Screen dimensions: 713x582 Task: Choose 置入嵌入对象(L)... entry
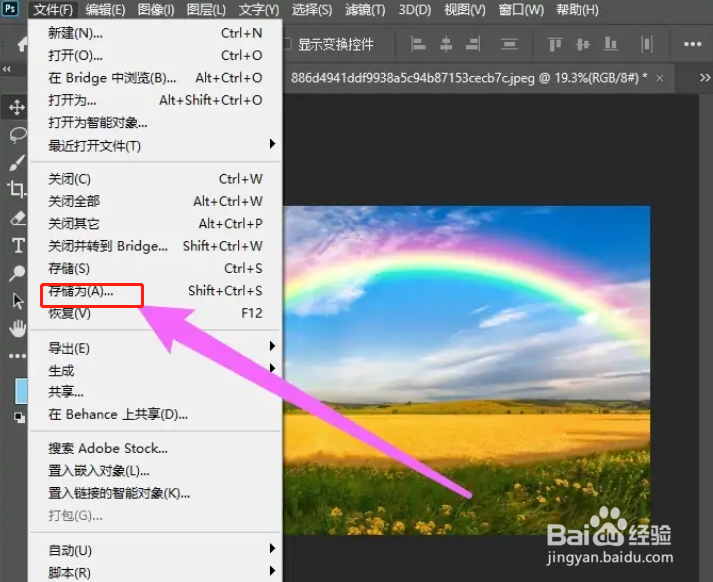click(x=156, y=470)
